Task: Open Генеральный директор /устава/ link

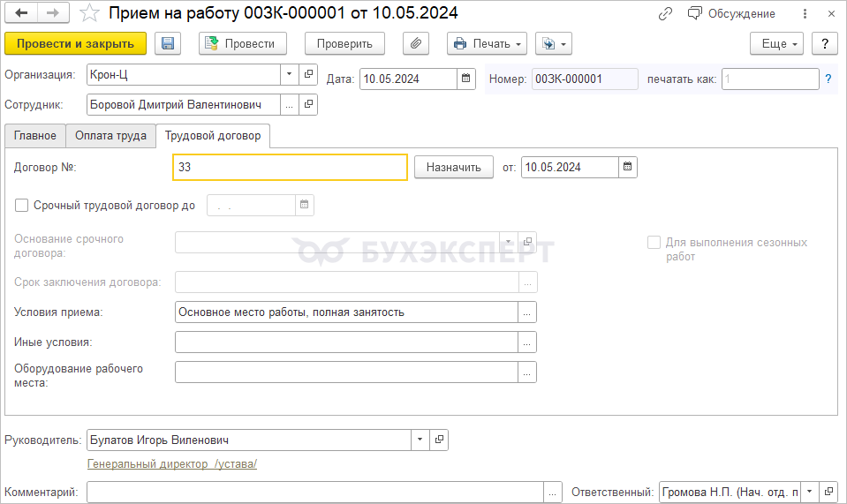Action: click(172, 464)
